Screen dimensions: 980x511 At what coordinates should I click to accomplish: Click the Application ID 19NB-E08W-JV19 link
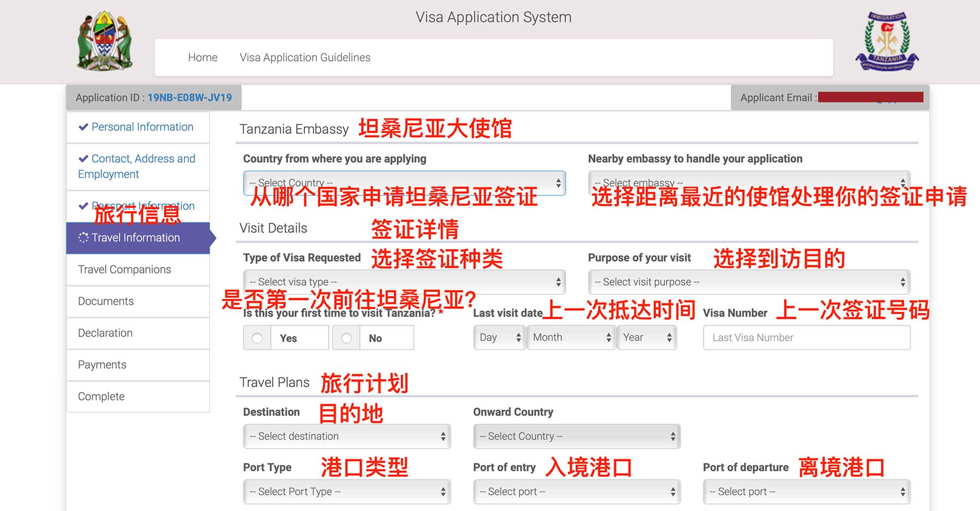pyautogui.click(x=189, y=98)
